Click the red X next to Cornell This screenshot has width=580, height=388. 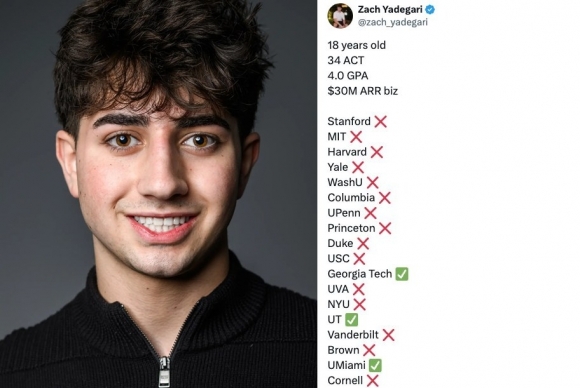click(x=372, y=381)
